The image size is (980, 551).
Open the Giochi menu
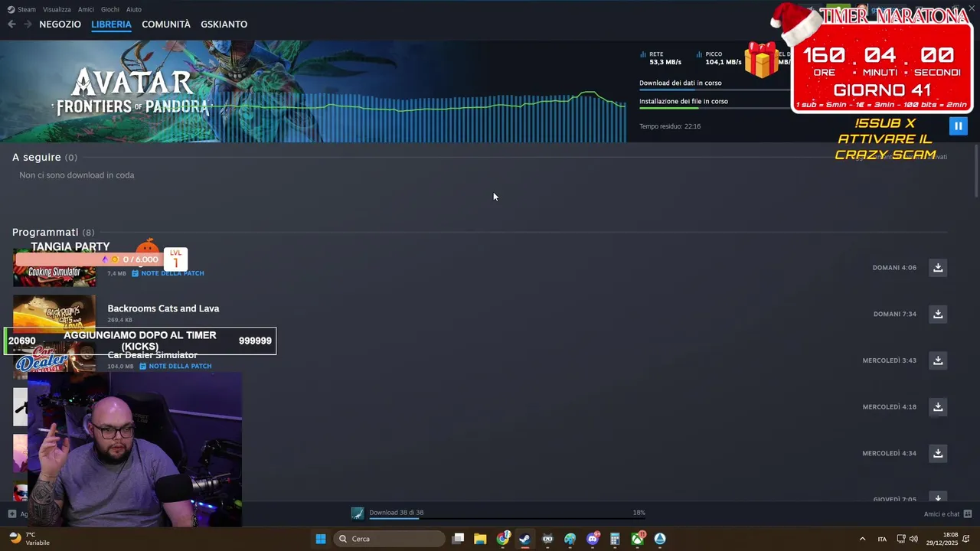click(109, 9)
